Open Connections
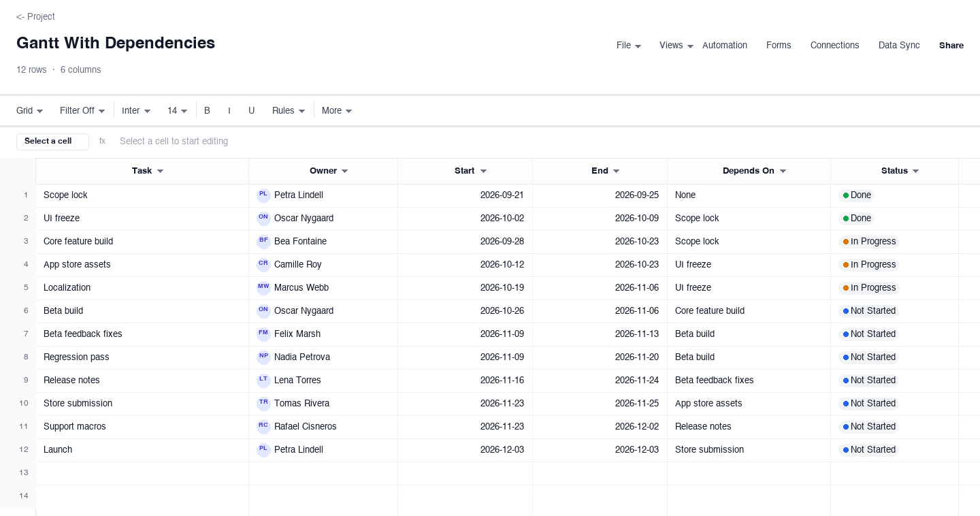 coord(834,46)
